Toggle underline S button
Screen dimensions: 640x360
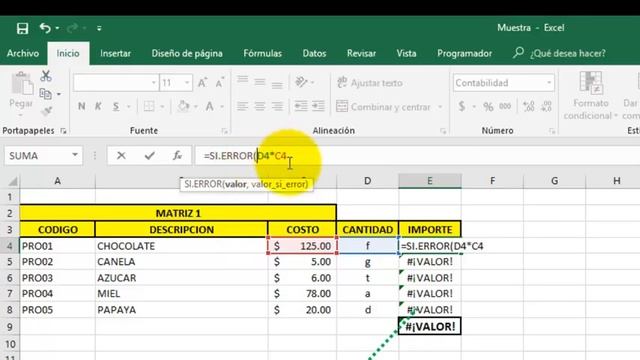pyautogui.click(x=116, y=107)
